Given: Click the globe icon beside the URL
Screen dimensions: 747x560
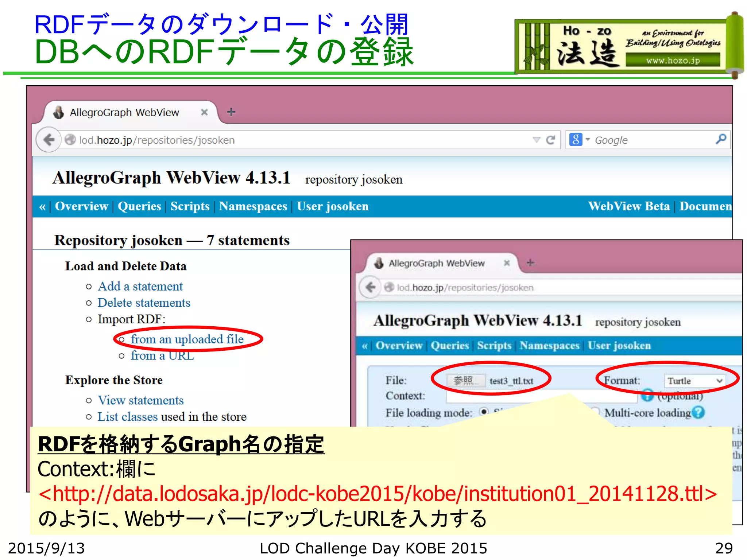Looking at the screenshot, I should click(x=70, y=140).
